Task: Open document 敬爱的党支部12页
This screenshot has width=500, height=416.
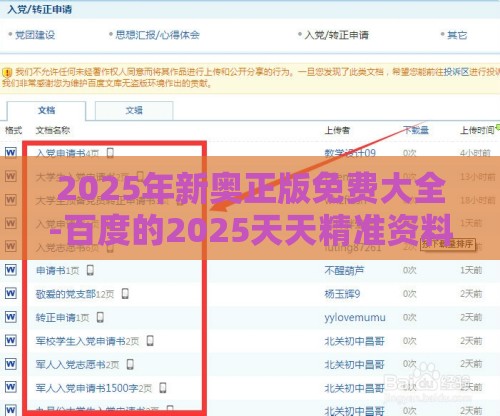Action: (75, 294)
